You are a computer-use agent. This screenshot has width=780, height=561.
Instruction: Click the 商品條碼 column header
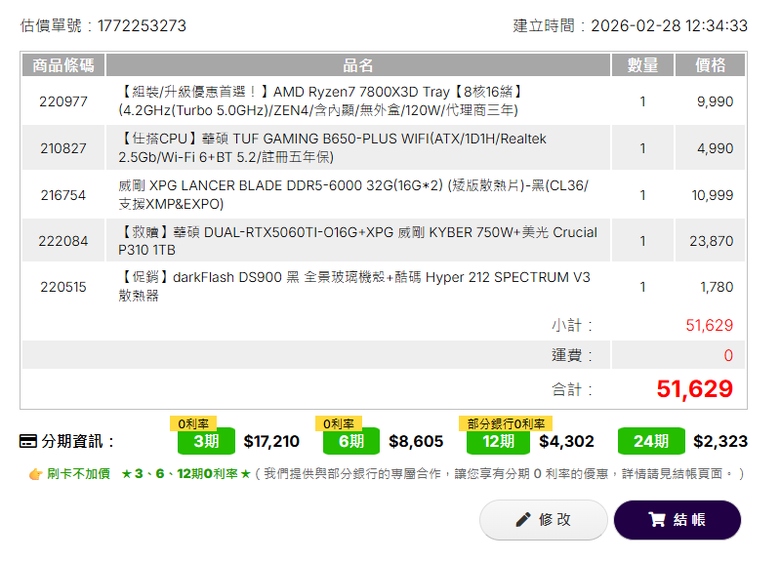pyautogui.click(x=63, y=65)
